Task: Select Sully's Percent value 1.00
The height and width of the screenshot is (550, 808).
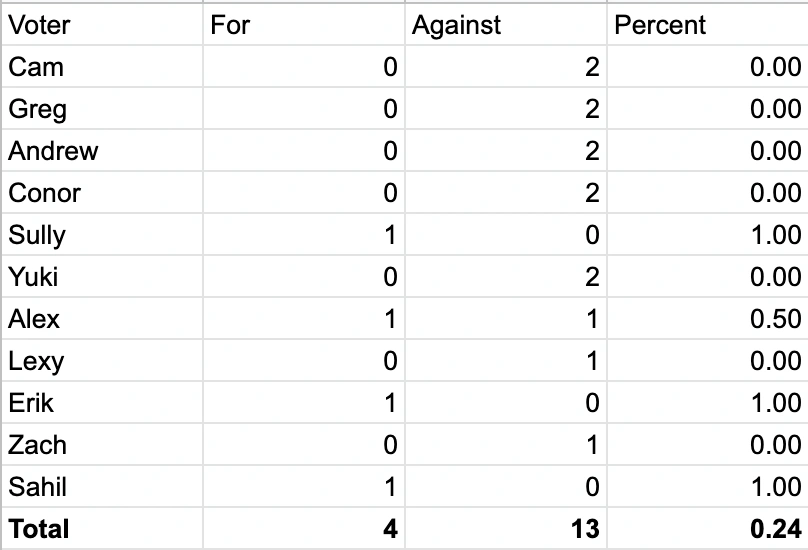Action: [706, 235]
